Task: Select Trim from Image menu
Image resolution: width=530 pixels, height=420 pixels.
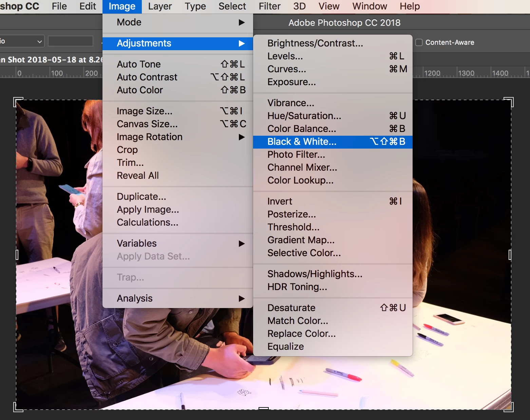Action: point(177,163)
